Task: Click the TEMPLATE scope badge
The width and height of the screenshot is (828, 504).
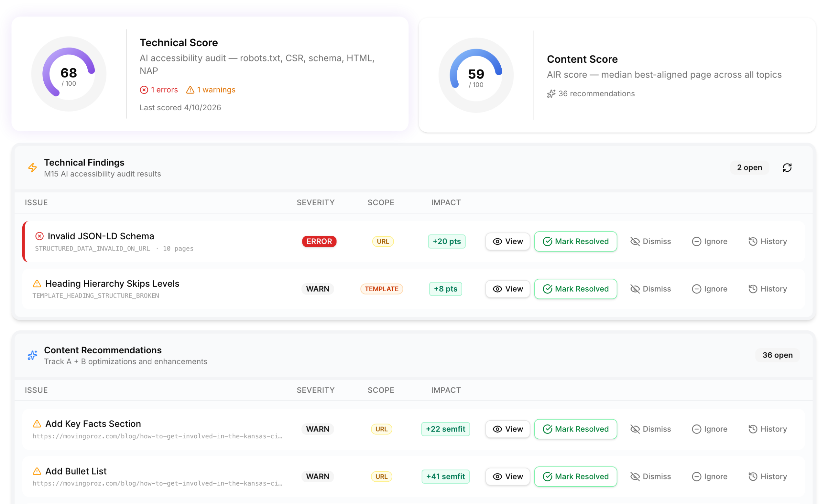Action: click(x=381, y=289)
